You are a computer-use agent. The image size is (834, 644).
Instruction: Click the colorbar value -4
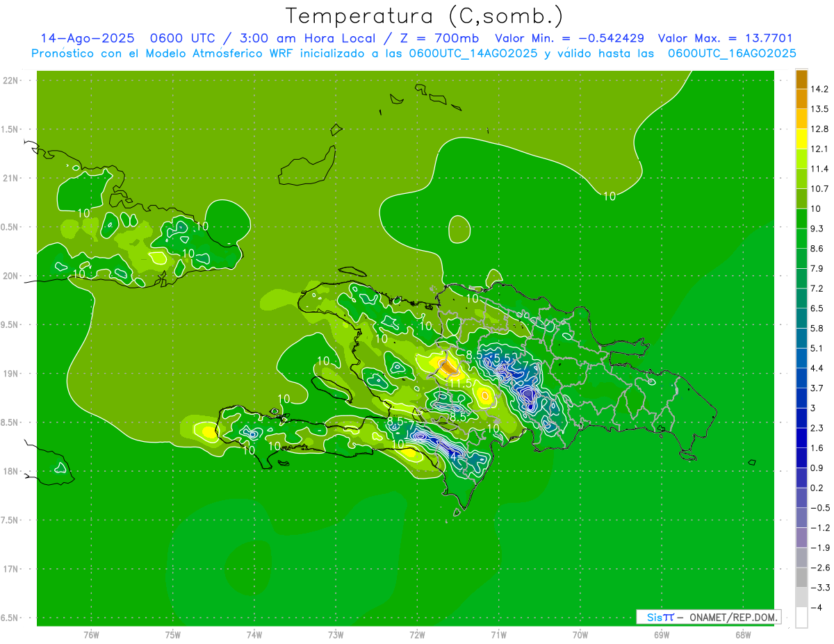coord(817,607)
